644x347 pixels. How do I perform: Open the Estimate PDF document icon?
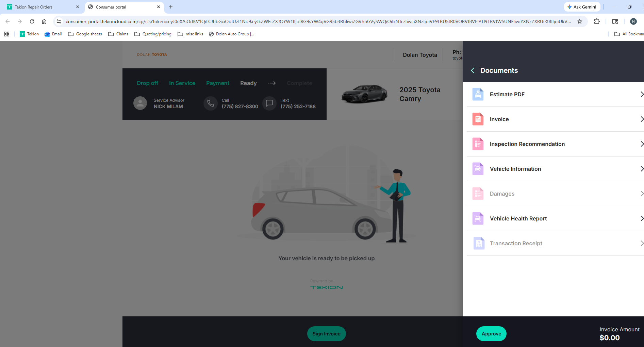(x=478, y=94)
